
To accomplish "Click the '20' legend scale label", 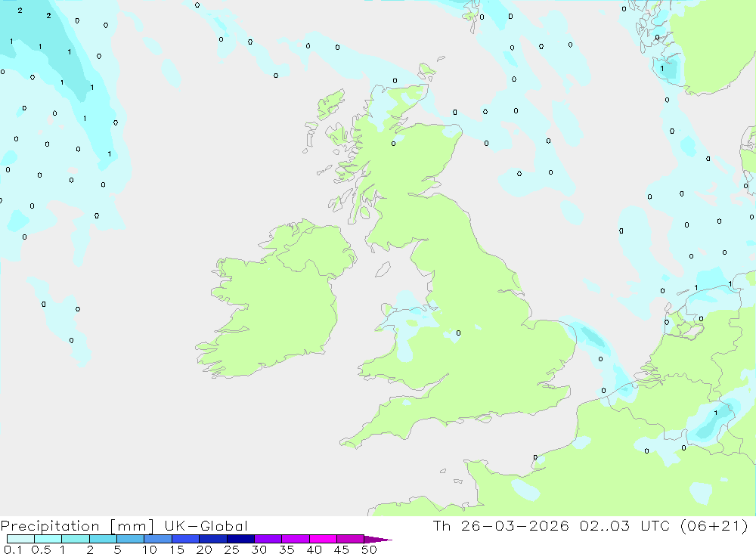I will (x=204, y=549).
